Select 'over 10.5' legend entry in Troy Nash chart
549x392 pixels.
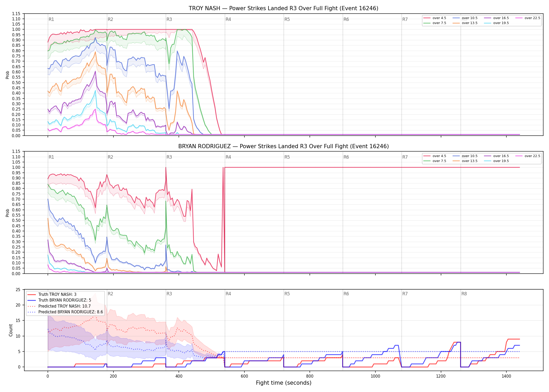click(x=465, y=18)
